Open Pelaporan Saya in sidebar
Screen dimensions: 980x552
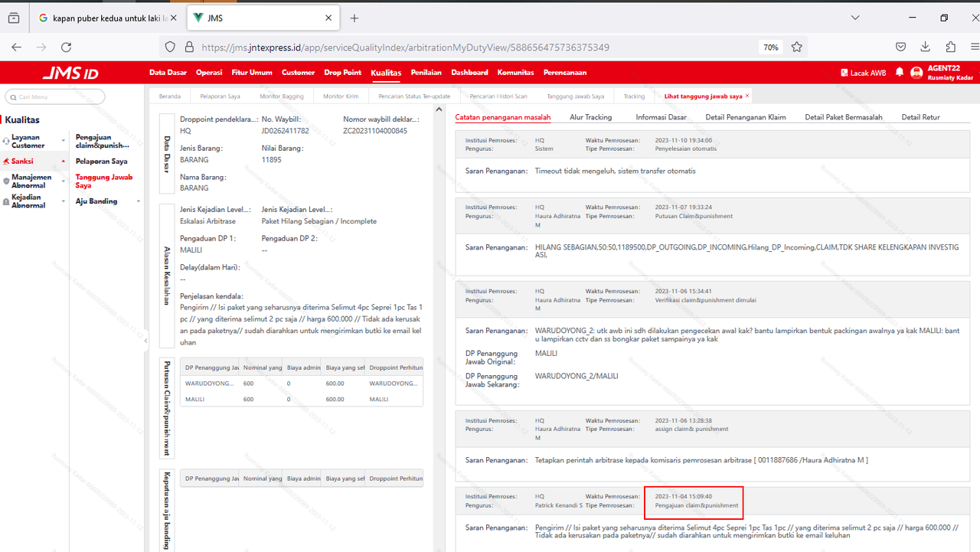pos(101,162)
